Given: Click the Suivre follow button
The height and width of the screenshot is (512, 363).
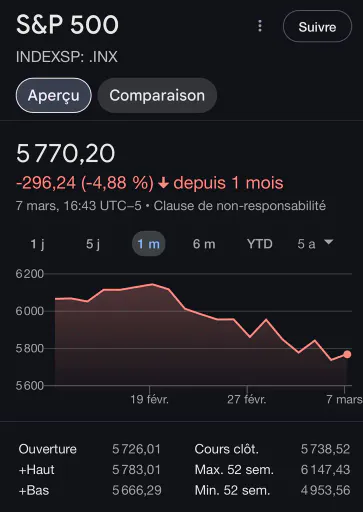Looking at the screenshot, I should [x=317, y=26].
